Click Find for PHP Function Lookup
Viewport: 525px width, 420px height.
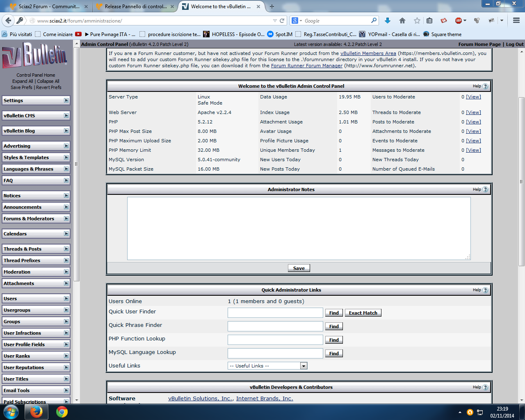tap(334, 340)
